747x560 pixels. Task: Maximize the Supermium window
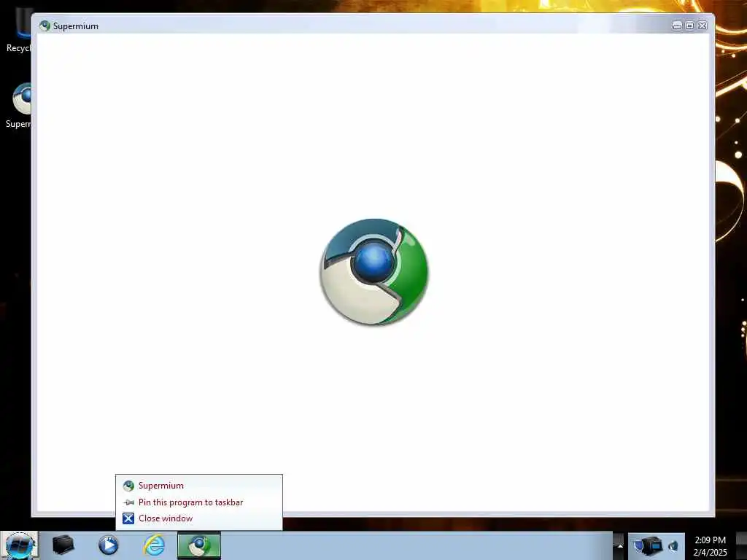[689, 26]
